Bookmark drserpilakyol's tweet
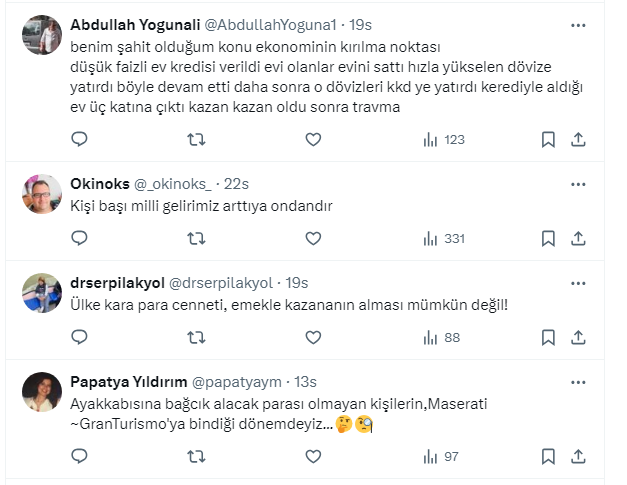627x485 pixels. (x=548, y=337)
